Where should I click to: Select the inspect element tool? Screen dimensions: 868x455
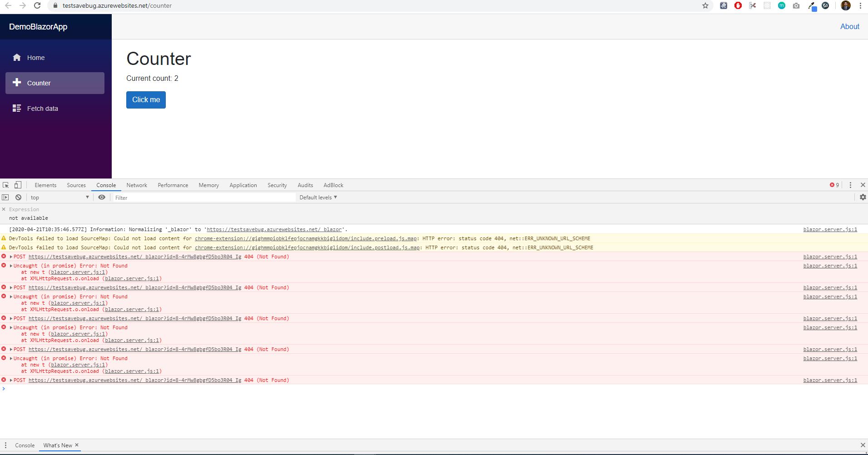[5, 185]
